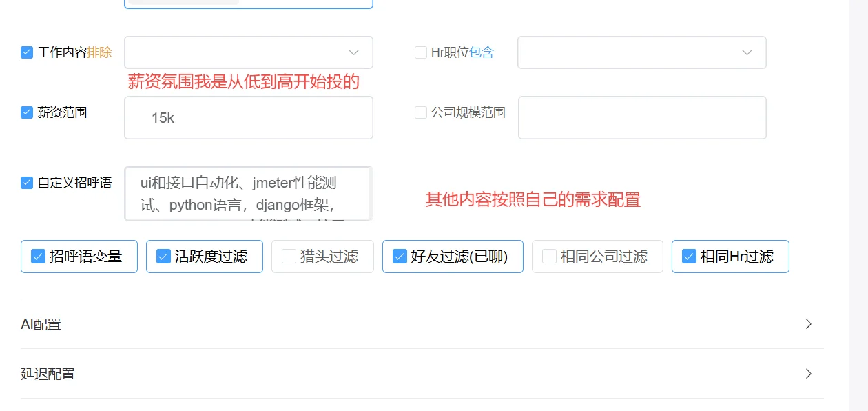Viewport: 868px width, 411px height.
Task: Disable the 活跃度过滤 filter
Action: coord(163,256)
